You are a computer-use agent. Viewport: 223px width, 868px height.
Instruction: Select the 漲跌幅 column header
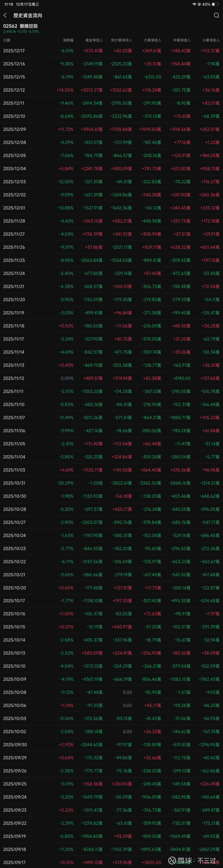[68, 40]
